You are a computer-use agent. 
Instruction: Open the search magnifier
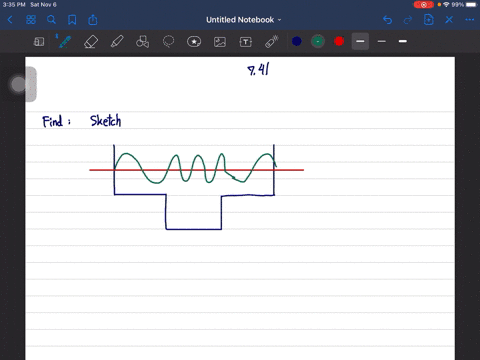tap(51, 20)
